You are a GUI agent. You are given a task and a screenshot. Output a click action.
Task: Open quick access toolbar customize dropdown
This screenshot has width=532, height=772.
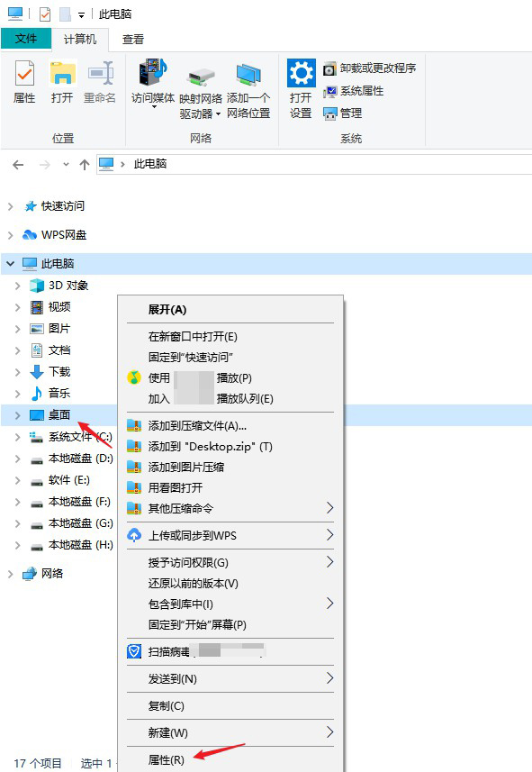[82, 15]
